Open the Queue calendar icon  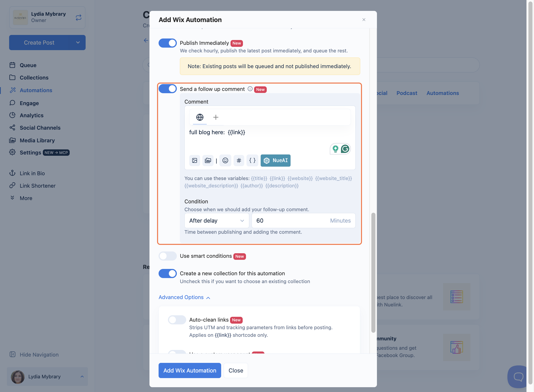tap(12, 65)
